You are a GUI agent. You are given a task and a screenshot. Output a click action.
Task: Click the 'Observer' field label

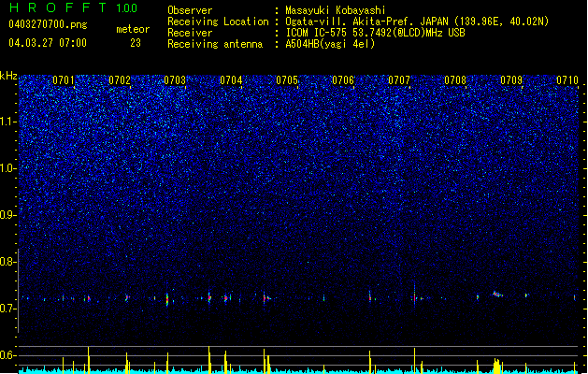point(190,10)
